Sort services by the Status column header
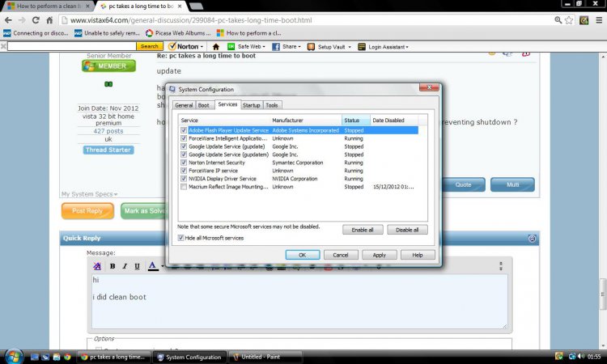607x364 pixels. pyautogui.click(x=356, y=121)
